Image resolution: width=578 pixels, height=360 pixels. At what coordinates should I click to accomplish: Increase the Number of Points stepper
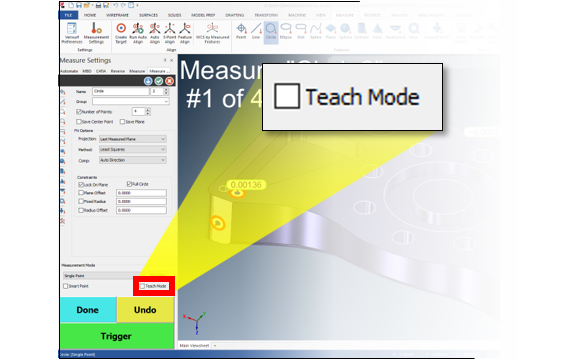tap(148, 110)
